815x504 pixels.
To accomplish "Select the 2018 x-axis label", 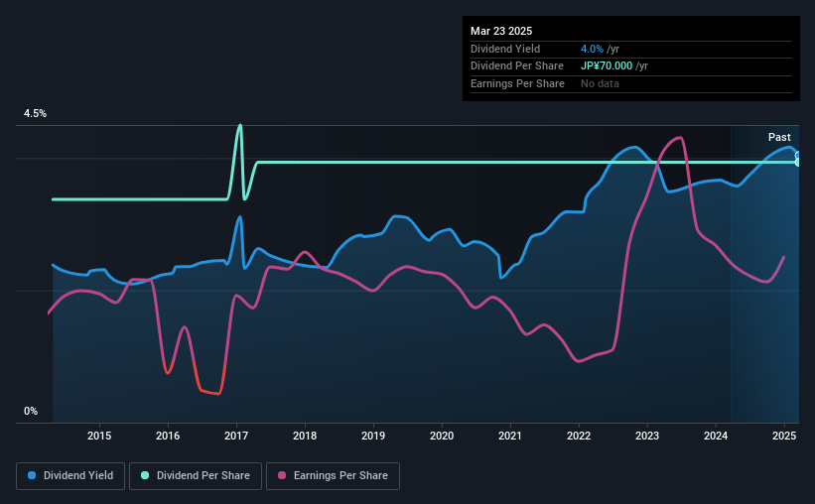I will pos(305,436).
